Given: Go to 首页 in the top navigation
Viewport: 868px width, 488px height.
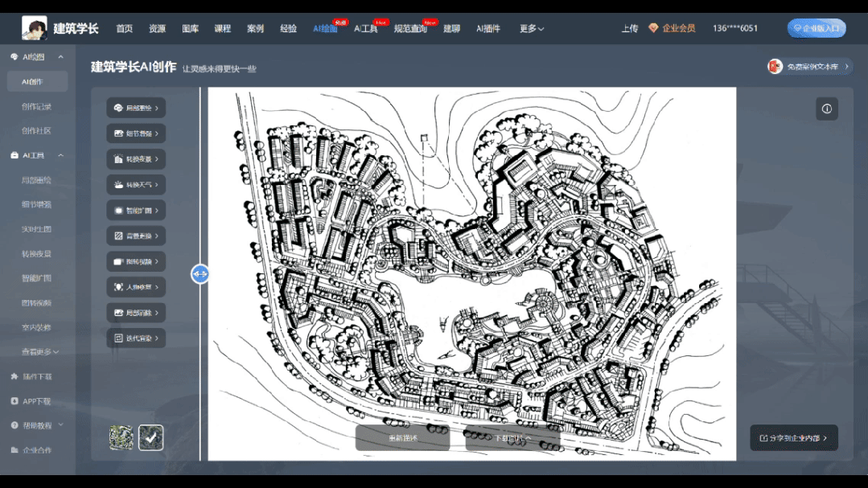Looking at the screenshot, I should (125, 28).
